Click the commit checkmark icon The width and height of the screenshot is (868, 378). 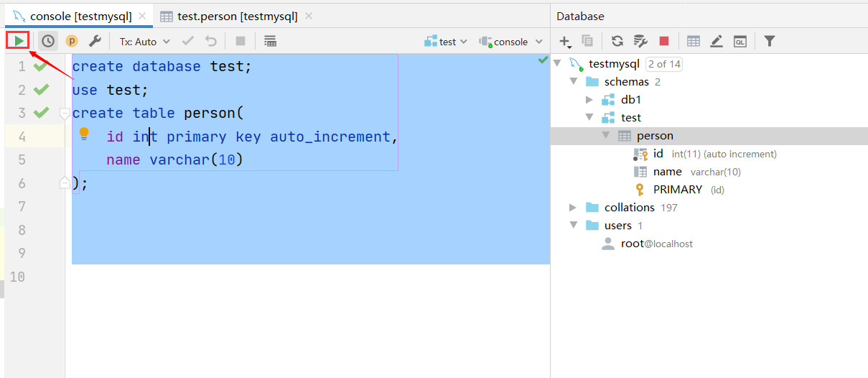188,41
